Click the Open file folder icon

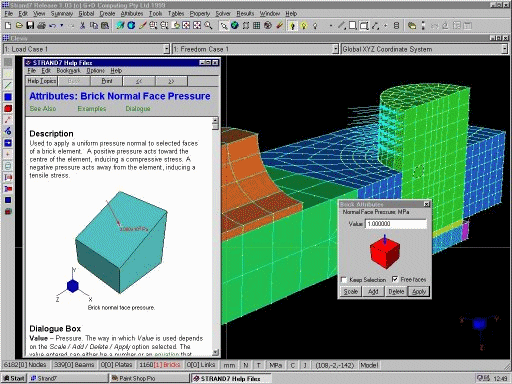point(19,25)
